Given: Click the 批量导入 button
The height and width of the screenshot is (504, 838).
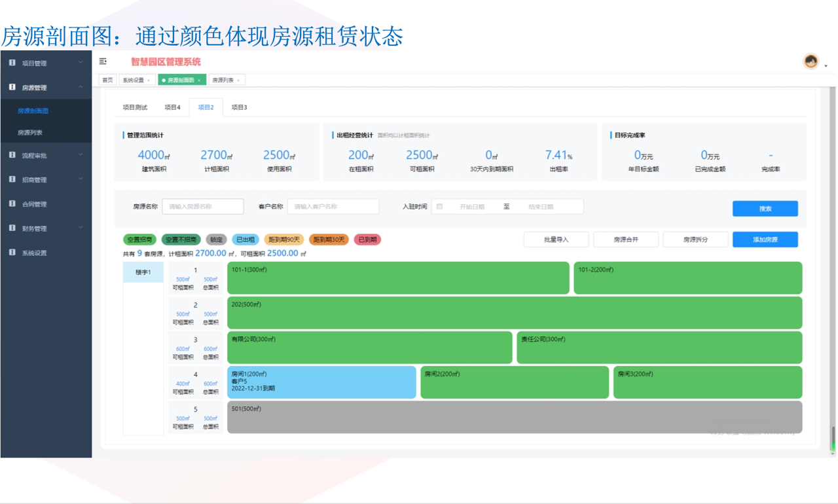Looking at the screenshot, I should tap(556, 240).
